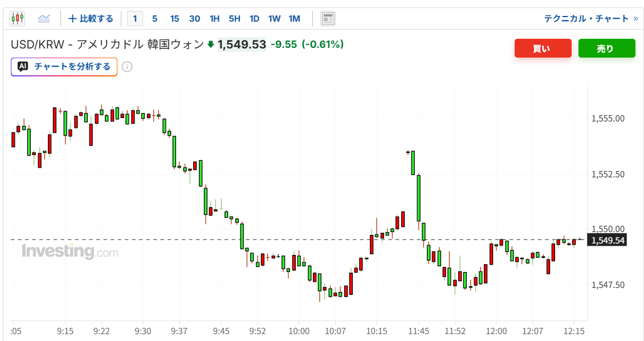Click the 12:00 time axis label
644x341 pixels.
coord(496,331)
